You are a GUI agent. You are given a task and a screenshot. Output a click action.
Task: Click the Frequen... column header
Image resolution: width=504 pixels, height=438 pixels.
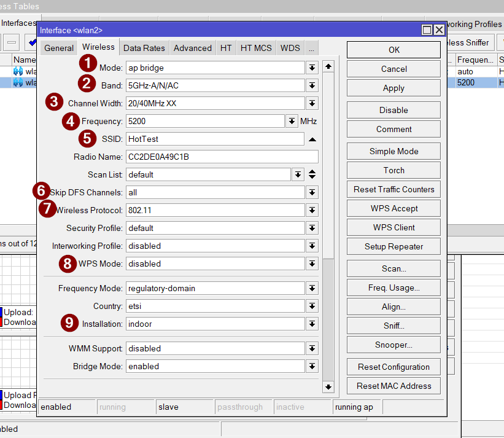click(x=475, y=60)
